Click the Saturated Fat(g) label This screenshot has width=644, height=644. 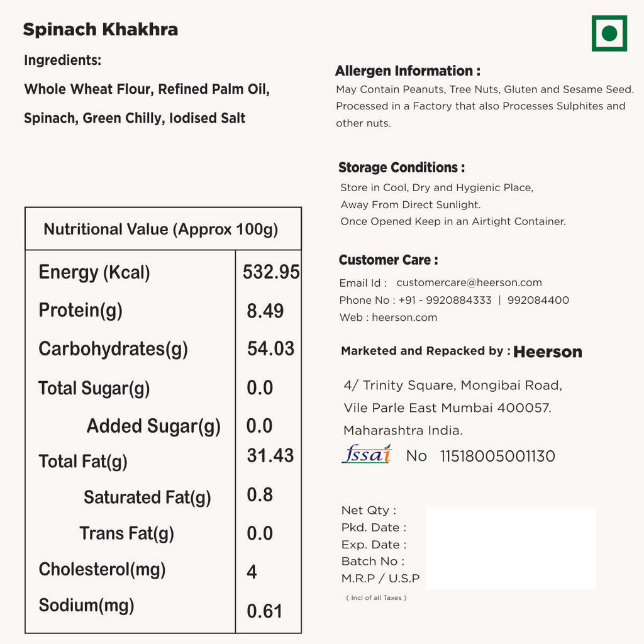point(147,497)
